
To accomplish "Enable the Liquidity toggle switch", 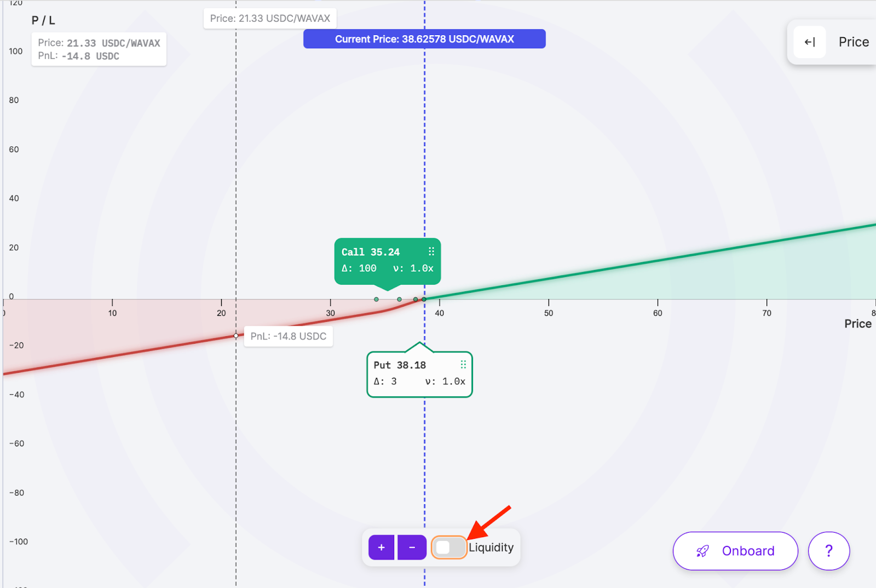I will tap(449, 547).
